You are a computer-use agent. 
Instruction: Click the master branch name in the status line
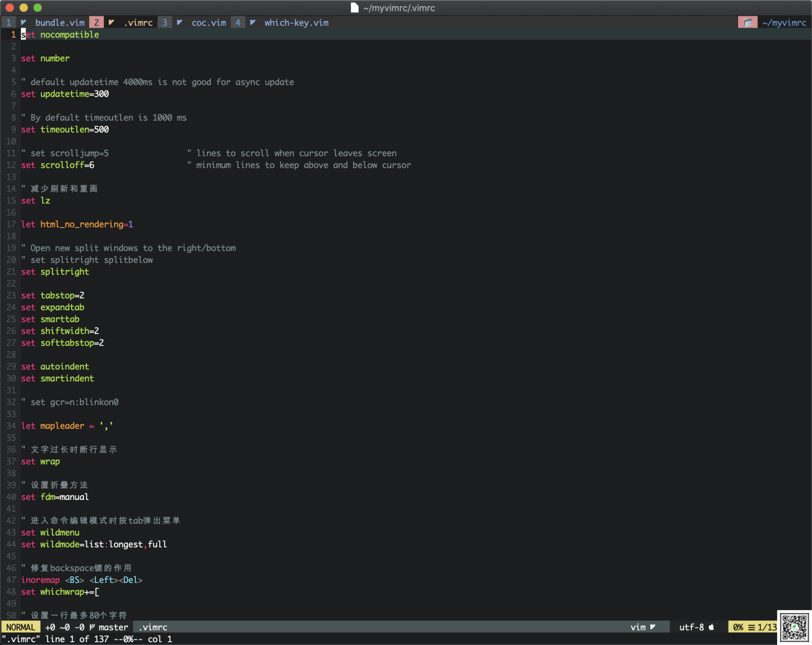pyautogui.click(x=113, y=627)
